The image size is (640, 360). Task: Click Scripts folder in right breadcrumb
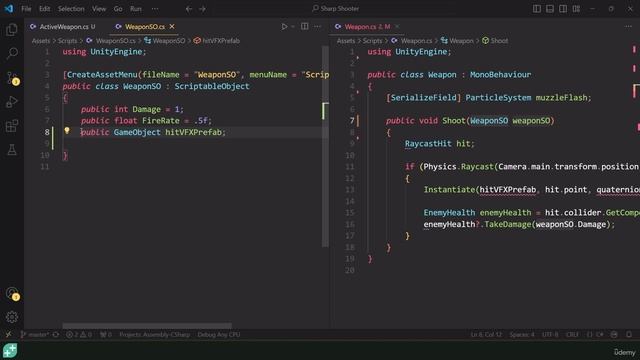point(373,40)
